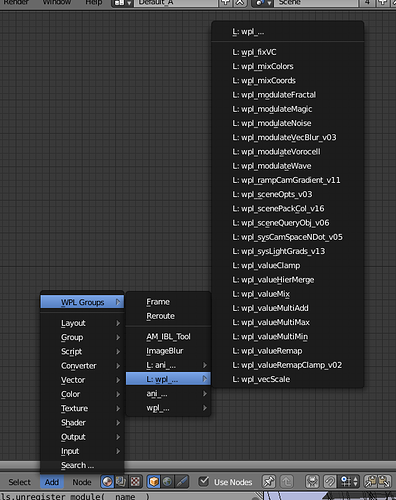Choose L: wpl_sceneQueryObj_v06
Image resolution: width=396 pixels, height=500 pixels.
[x=288, y=223]
